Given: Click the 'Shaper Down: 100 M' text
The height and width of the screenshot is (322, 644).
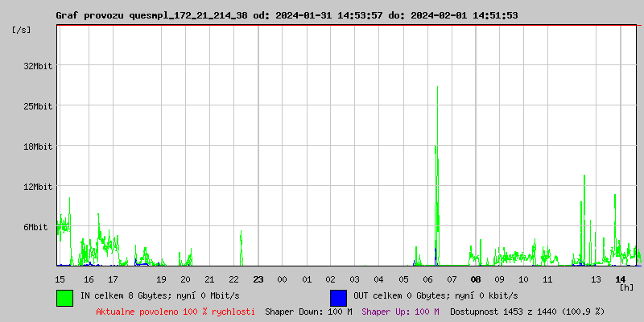Looking at the screenshot, I should pos(308,312).
